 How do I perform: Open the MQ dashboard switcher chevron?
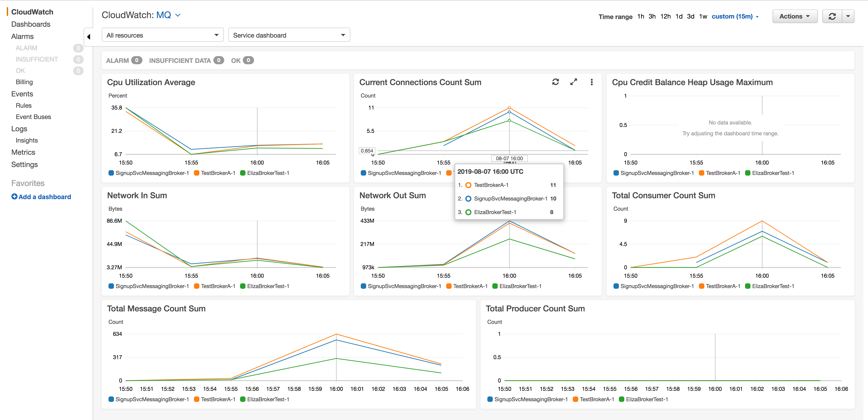click(x=178, y=15)
